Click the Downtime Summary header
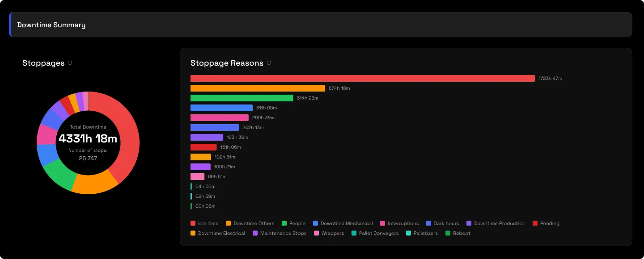 click(x=51, y=25)
